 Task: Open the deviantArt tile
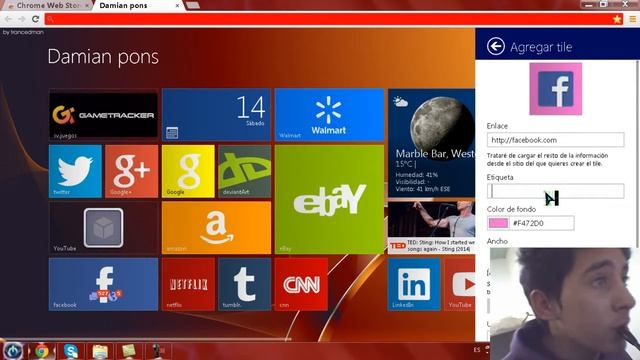click(x=244, y=171)
